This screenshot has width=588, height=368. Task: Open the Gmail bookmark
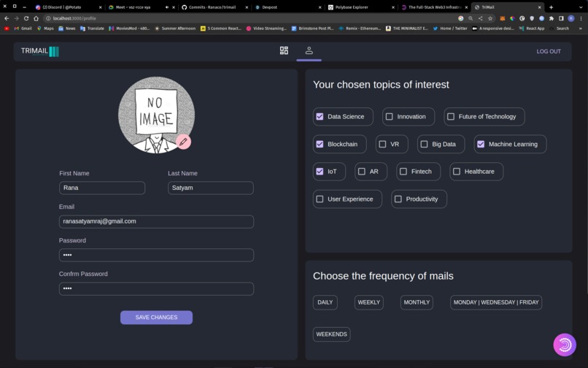(x=23, y=28)
